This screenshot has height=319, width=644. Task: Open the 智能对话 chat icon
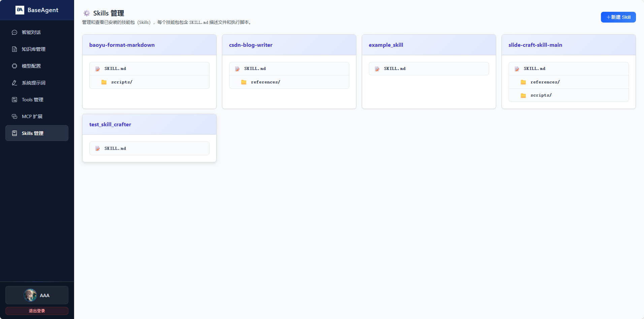tap(14, 32)
